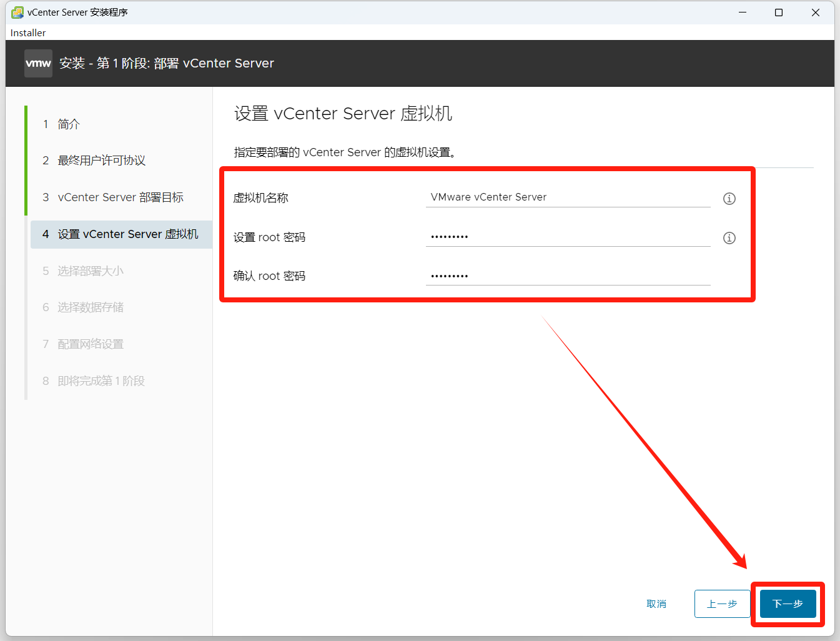Focus the 确认 root 密码 field
This screenshot has width=840, height=641.
click(567, 276)
